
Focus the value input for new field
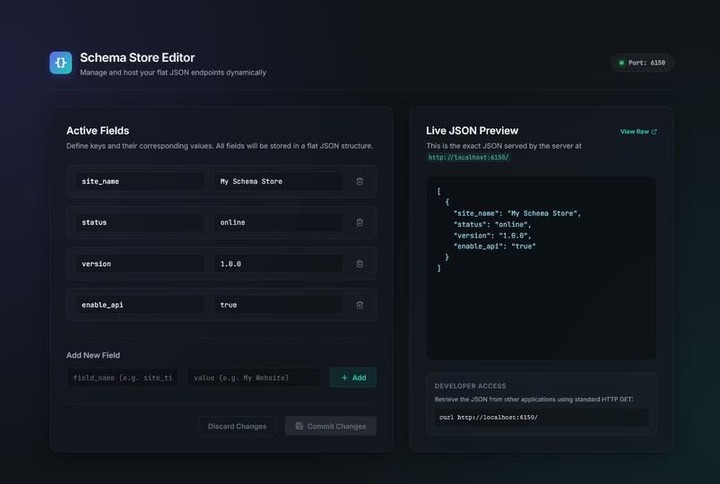pyautogui.click(x=254, y=377)
